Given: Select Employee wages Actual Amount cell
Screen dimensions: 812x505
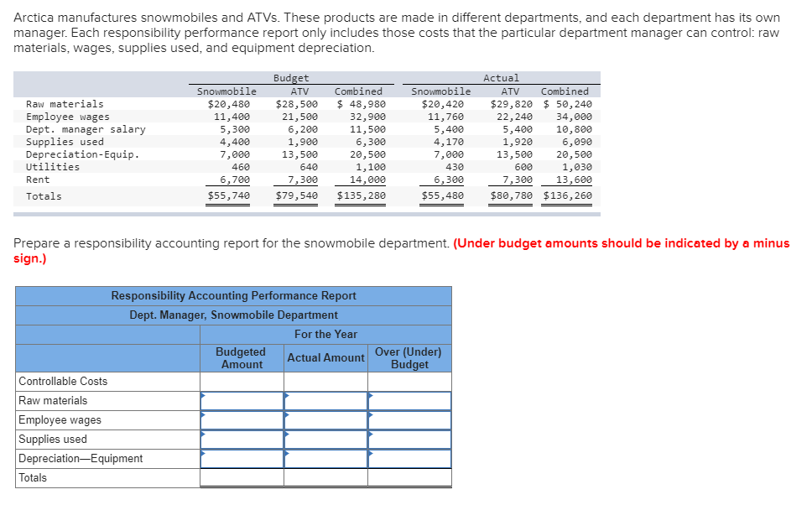Looking at the screenshot, I should [325, 420].
